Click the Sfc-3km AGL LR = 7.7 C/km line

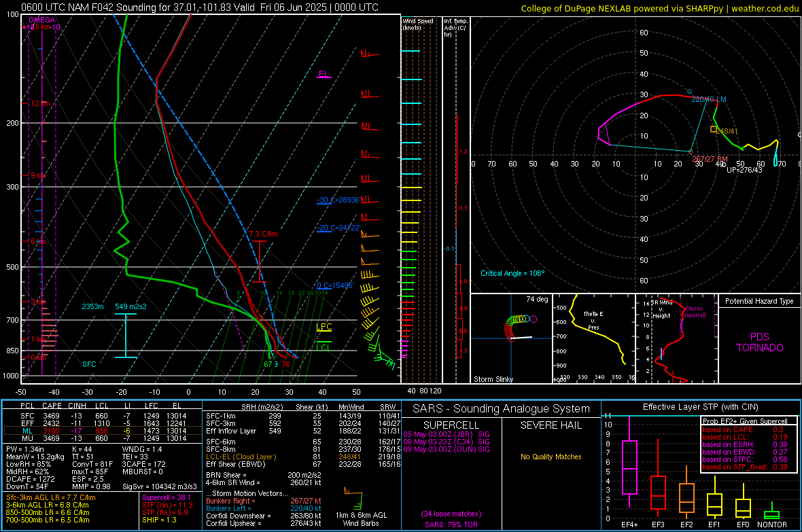tap(51, 497)
